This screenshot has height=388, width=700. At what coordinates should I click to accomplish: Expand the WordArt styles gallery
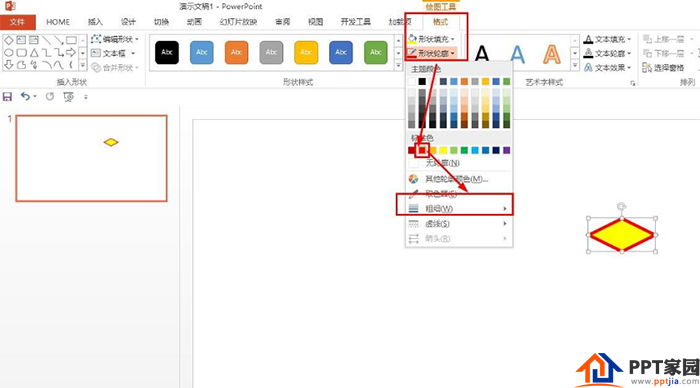pos(575,65)
